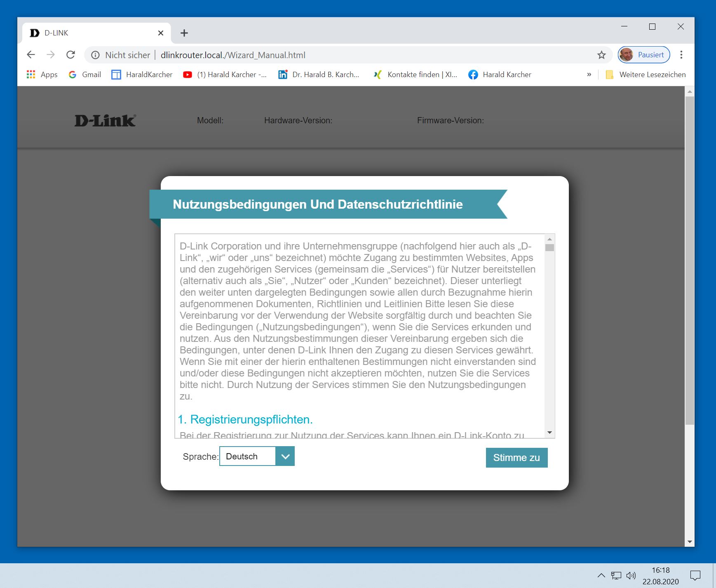
Task: Open a new browser tab
Action: point(184,33)
